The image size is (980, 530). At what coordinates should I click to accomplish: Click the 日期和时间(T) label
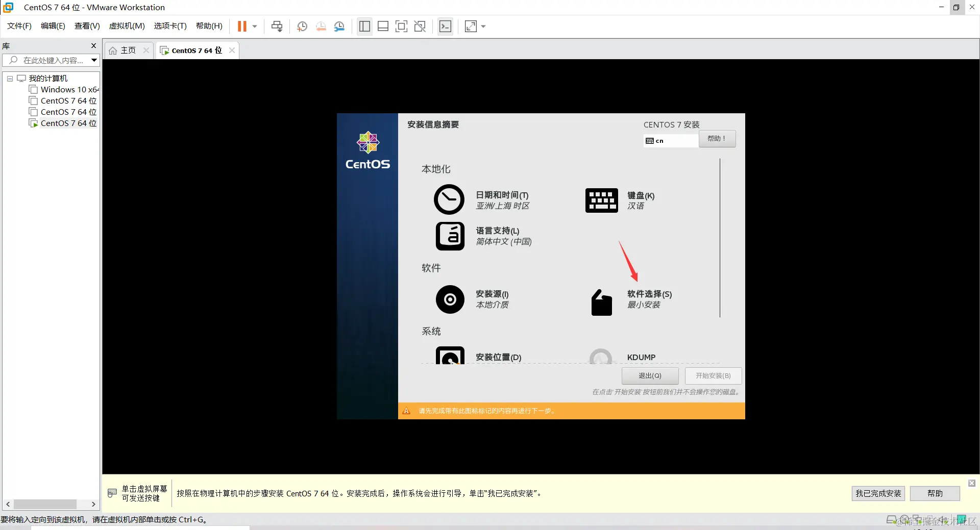(x=502, y=195)
